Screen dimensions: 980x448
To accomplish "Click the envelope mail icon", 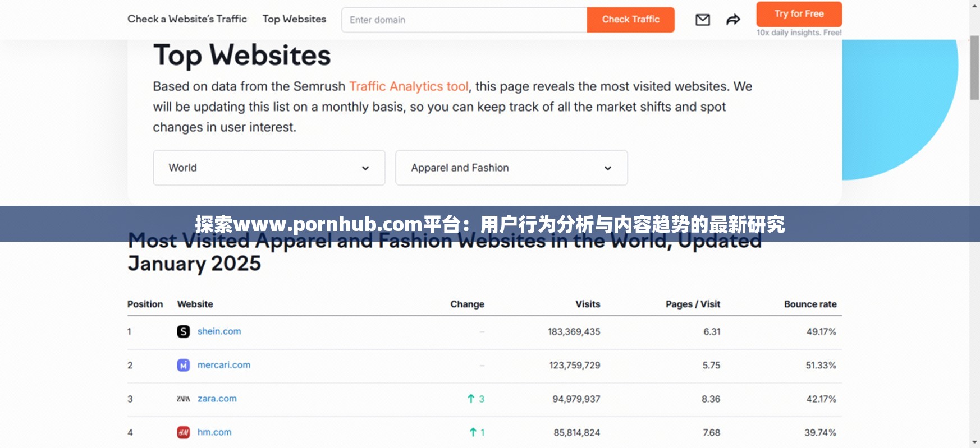I will point(703,20).
